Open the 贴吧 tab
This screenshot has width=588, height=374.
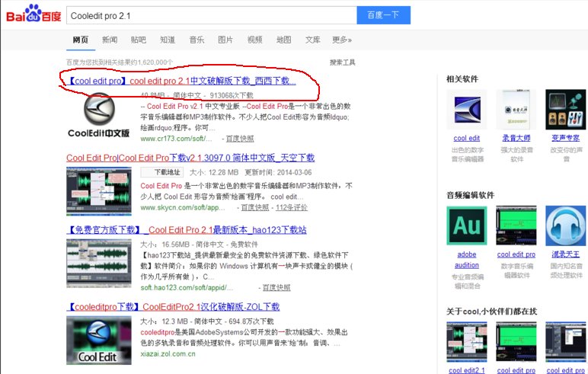pos(139,40)
